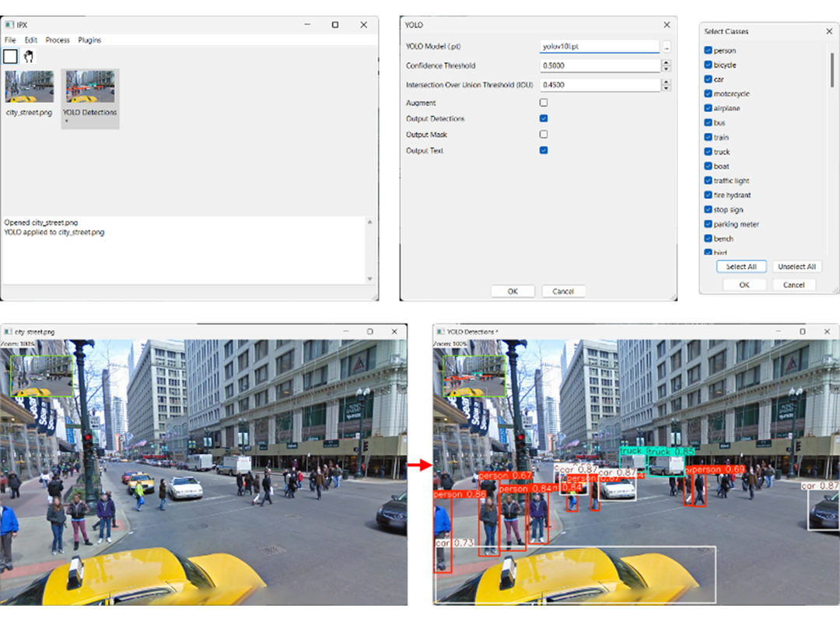Click Unselect All in the classes dialog
840x622 pixels.
click(797, 266)
